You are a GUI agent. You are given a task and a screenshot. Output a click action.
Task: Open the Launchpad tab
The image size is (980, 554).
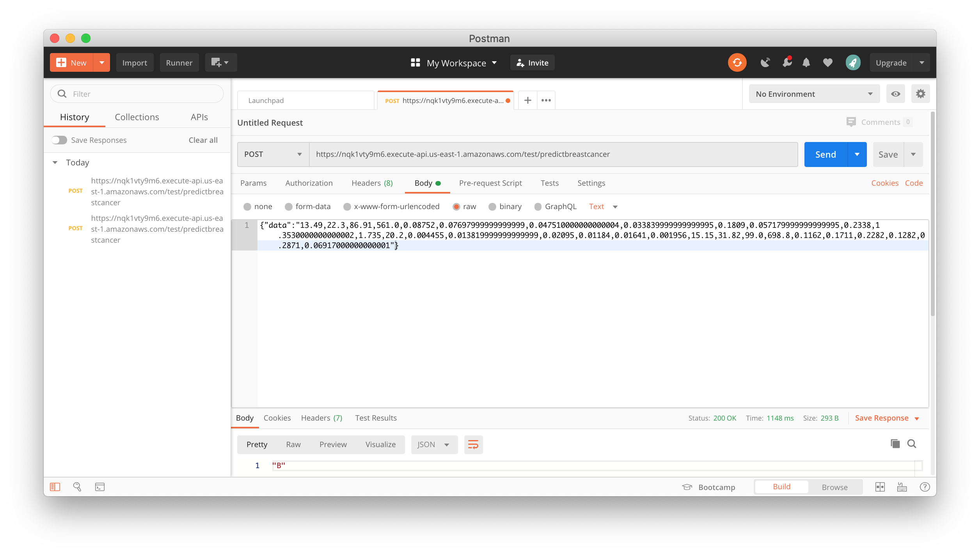(x=305, y=100)
